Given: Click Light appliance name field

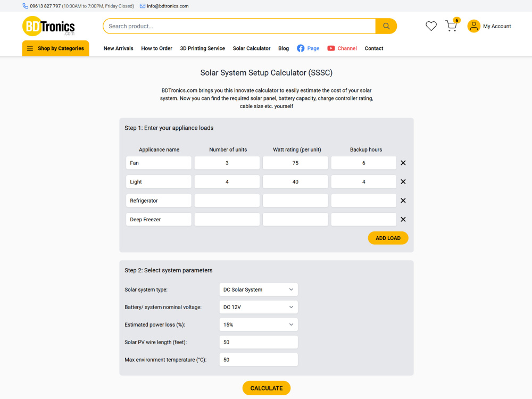Looking at the screenshot, I should pos(159,182).
